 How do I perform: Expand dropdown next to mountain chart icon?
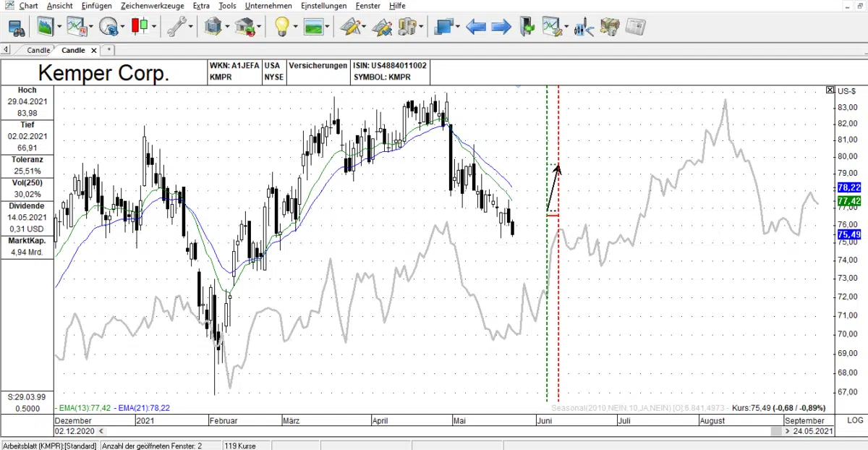coord(59,27)
